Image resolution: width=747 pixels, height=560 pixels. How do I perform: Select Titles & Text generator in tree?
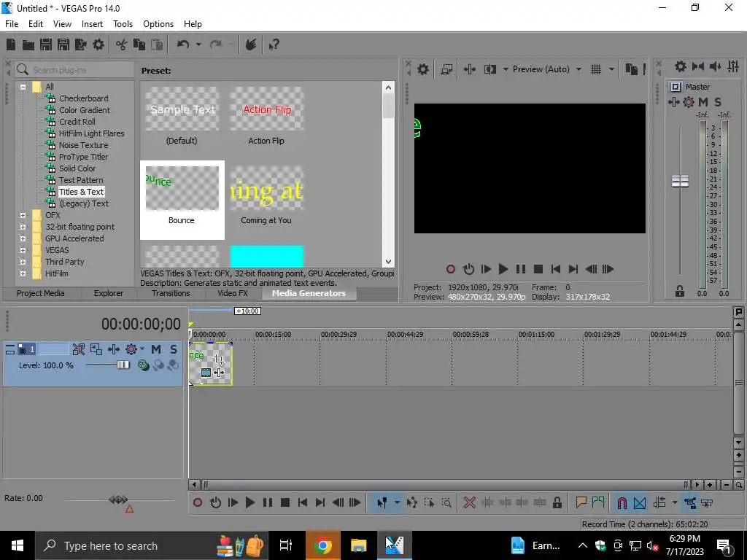click(82, 192)
